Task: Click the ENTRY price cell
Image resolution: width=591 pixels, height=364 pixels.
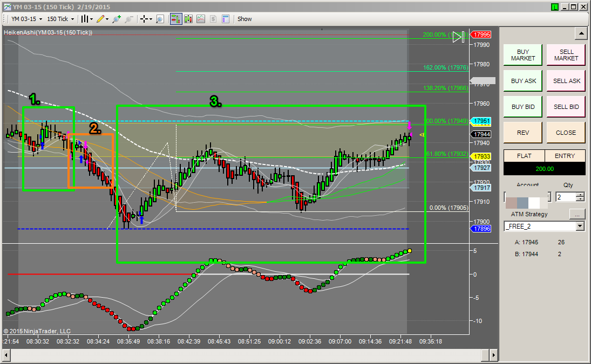Action: [565, 156]
